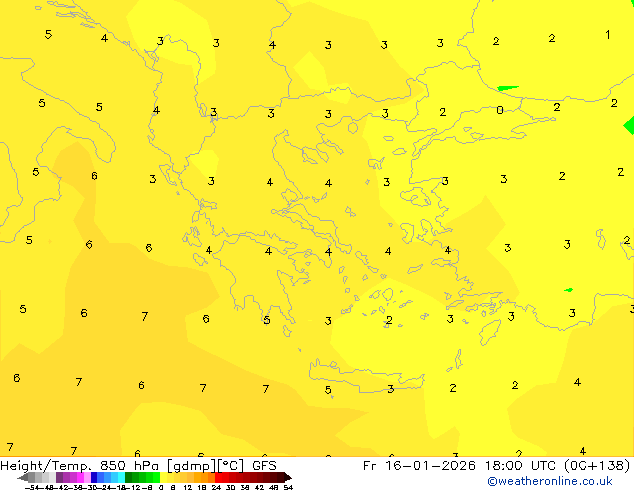Image resolution: width=634 pixels, height=490 pixels.
Task: Click the '16-01-2026' forecast date
Action: 430,465
